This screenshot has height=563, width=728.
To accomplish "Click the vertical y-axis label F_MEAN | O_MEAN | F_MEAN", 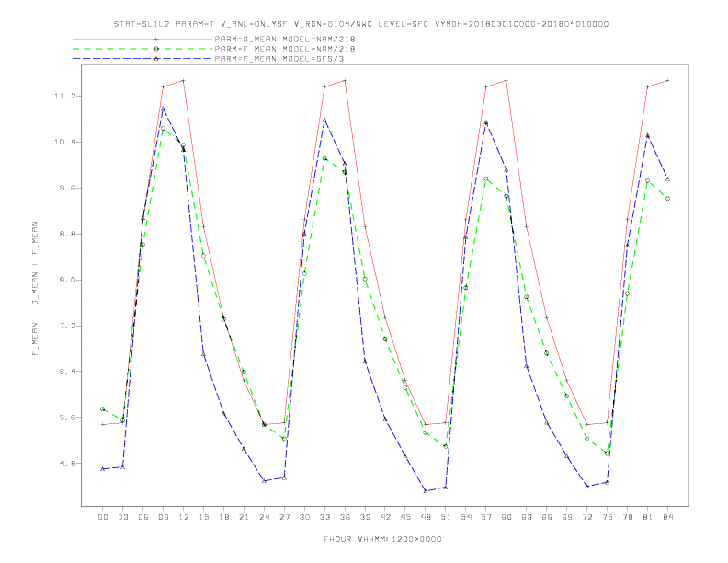I will click(35, 289).
